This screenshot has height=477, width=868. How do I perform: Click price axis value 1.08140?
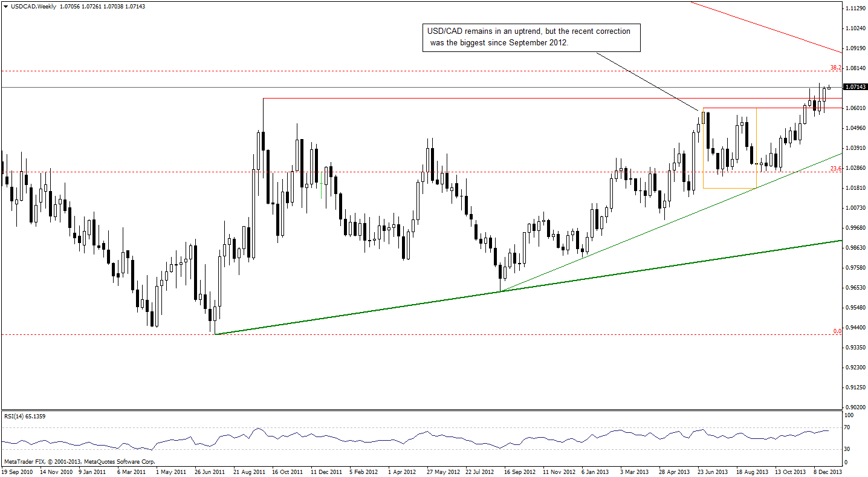(x=855, y=68)
